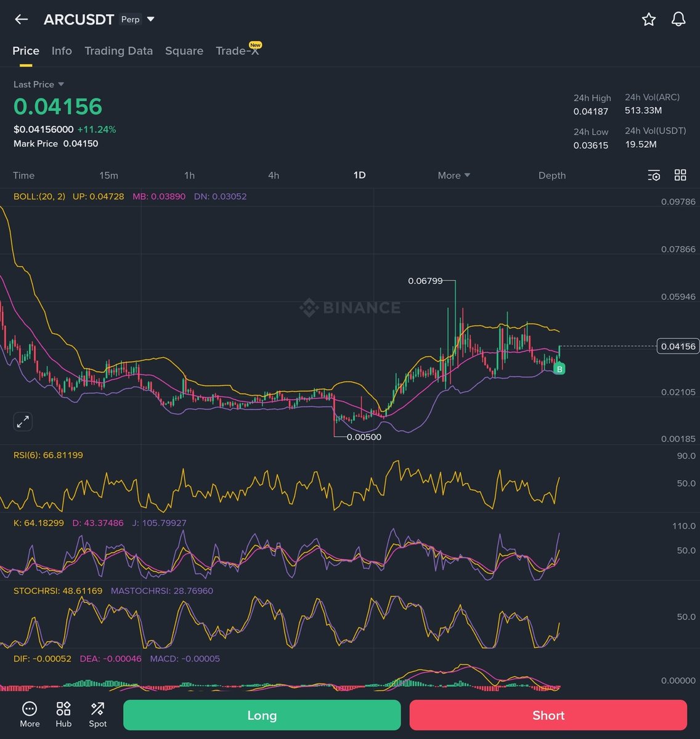This screenshot has width=700, height=739.
Task: Tap the 24h Vol(USDT) 19.52M value
Action: pos(641,144)
